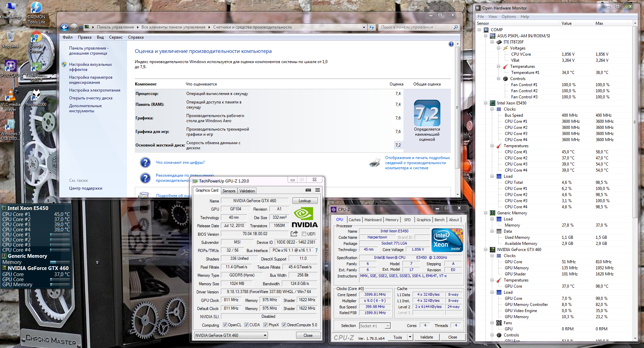The width and height of the screenshot is (644, 348).
Task: Toggle the UEFI checkbox in GPU-Z
Action: tap(304, 234)
